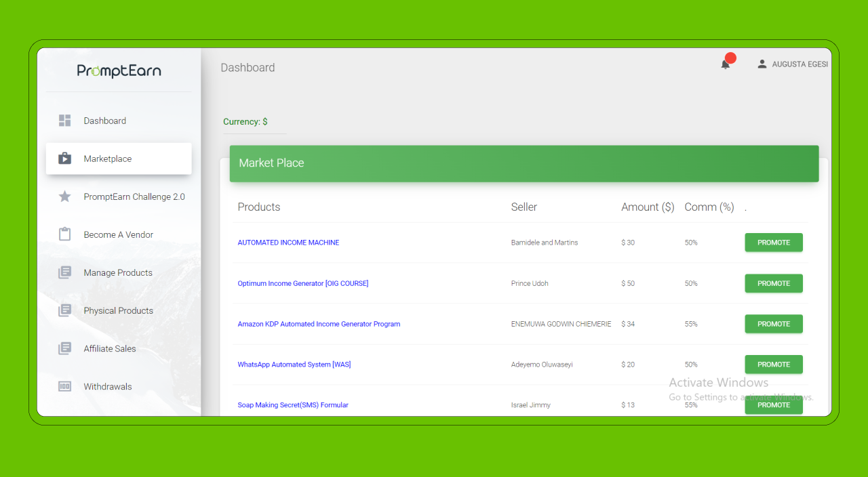The width and height of the screenshot is (868, 477).
Task: Click the Withdrawals money icon
Action: (65, 386)
